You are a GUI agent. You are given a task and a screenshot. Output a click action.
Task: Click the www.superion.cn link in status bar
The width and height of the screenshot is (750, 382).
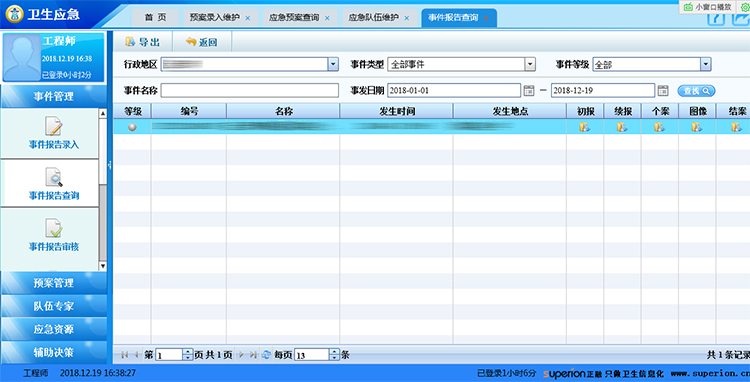click(710, 373)
